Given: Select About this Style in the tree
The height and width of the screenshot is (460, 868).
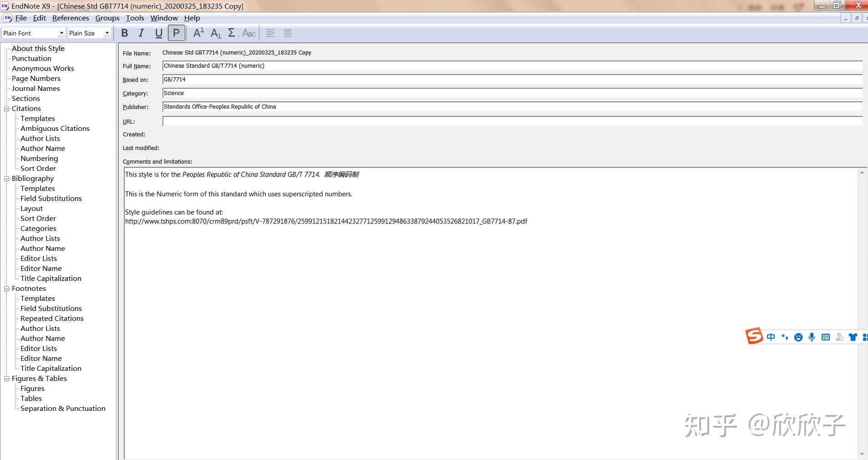Looking at the screenshot, I should click(x=38, y=49).
